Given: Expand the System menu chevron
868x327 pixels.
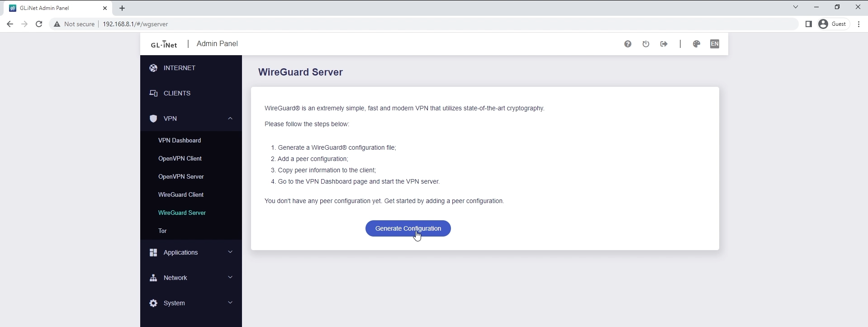Looking at the screenshot, I should [230, 303].
